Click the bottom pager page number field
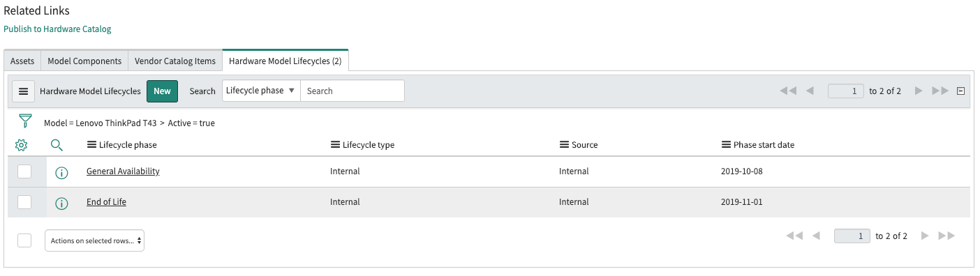Viewport: 980px width, 276px height. coord(852,236)
